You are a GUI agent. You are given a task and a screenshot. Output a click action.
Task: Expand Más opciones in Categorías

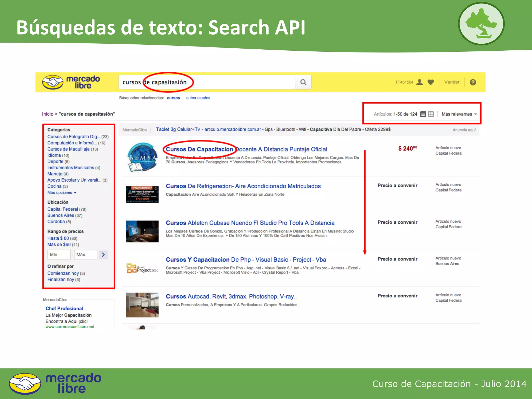pos(62,192)
